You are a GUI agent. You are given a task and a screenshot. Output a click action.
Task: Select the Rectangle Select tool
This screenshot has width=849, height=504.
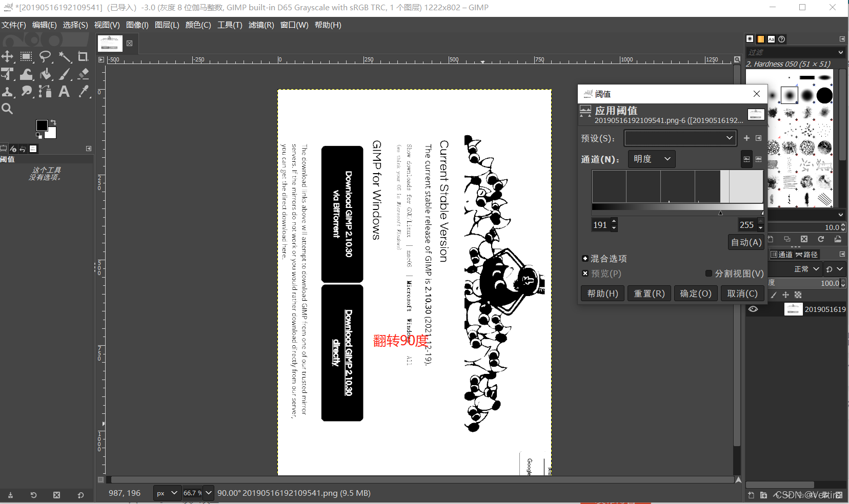[26, 56]
